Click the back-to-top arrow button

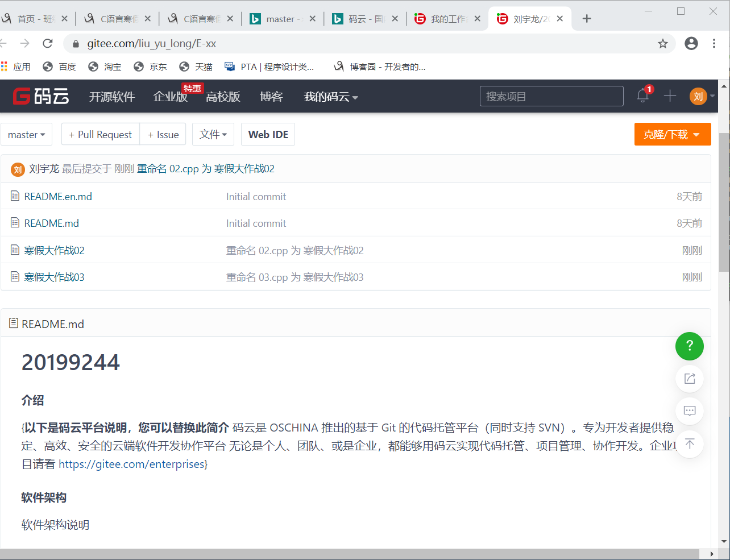[x=690, y=444]
